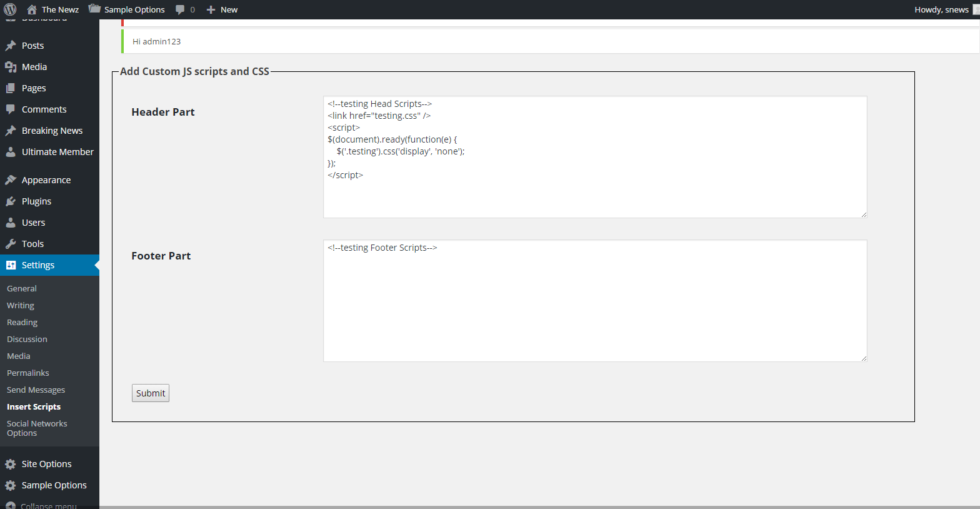
Task: Click the home icon beside The Newz
Action: [x=32, y=9]
